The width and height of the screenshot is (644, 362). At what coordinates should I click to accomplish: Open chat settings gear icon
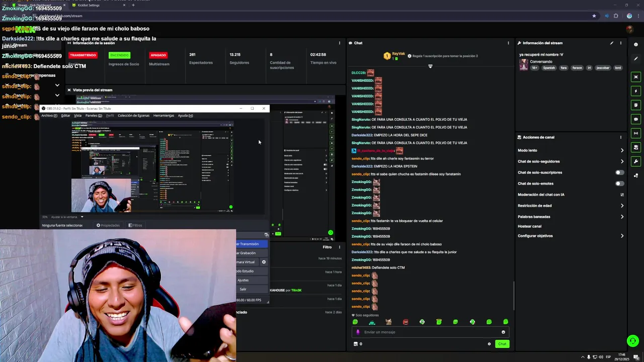click(489, 344)
